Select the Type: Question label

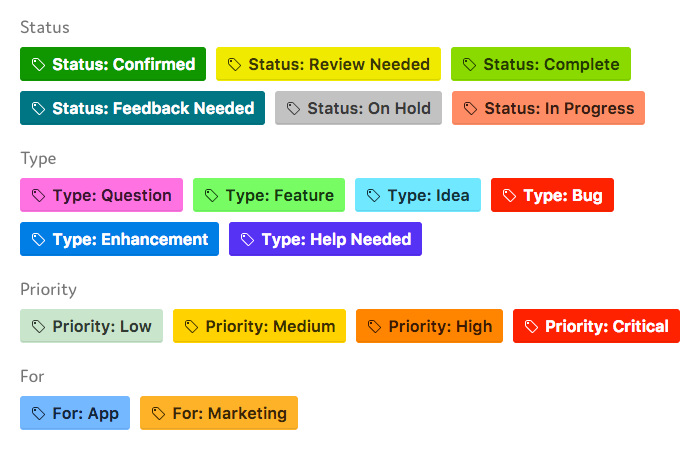pyautogui.click(x=101, y=195)
